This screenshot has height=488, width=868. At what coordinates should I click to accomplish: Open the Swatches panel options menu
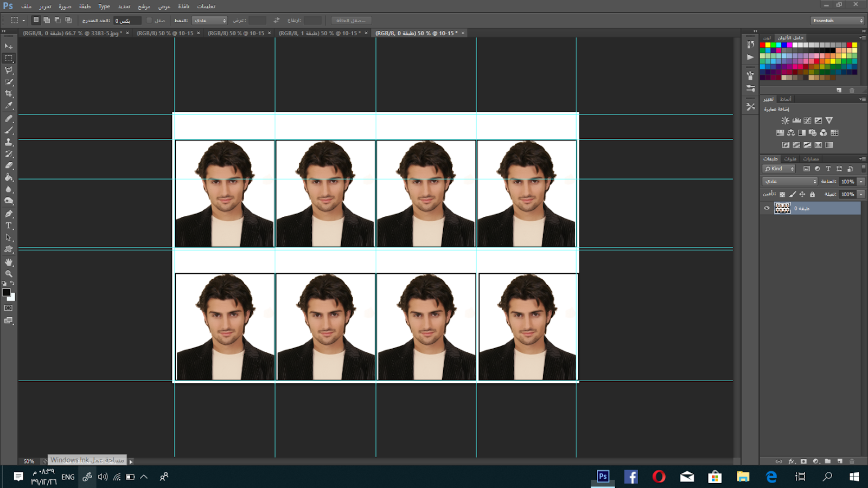(x=863, y=38)
